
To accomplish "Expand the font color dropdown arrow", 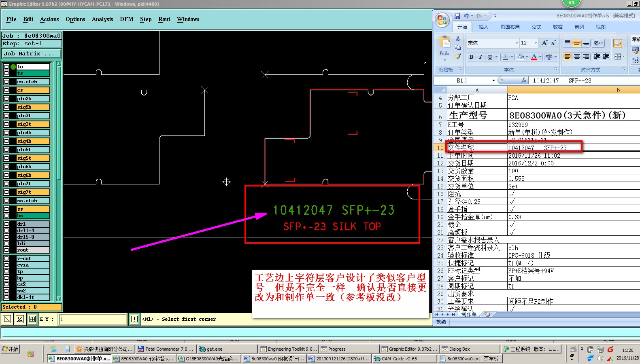I will point(540,57).
